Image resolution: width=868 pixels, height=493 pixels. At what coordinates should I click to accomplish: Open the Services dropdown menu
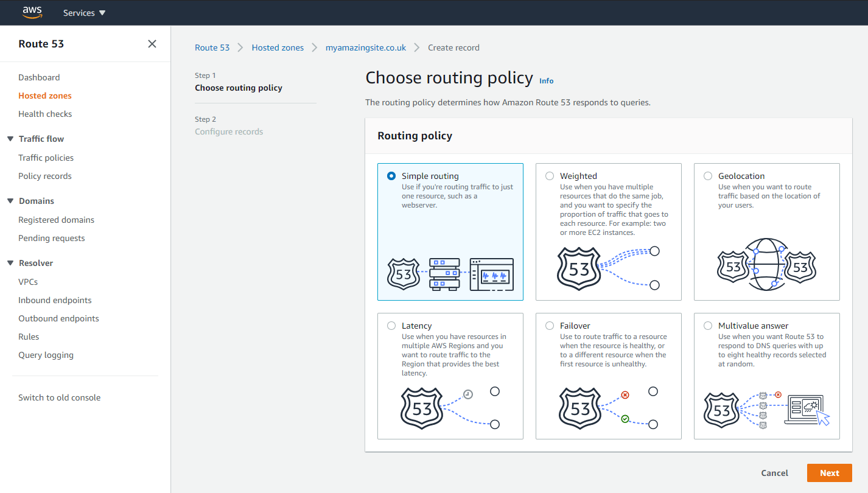pyautogui.click(x=84, y=13)
